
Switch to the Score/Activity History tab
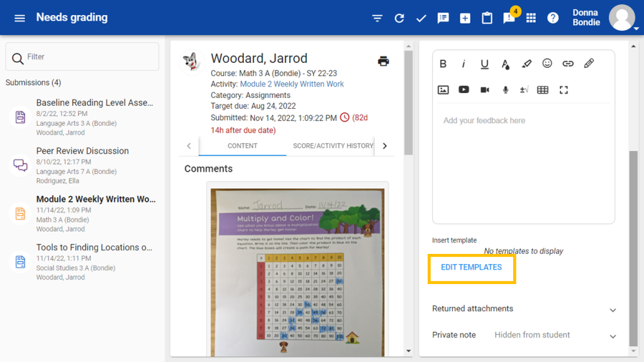(333, 146)
